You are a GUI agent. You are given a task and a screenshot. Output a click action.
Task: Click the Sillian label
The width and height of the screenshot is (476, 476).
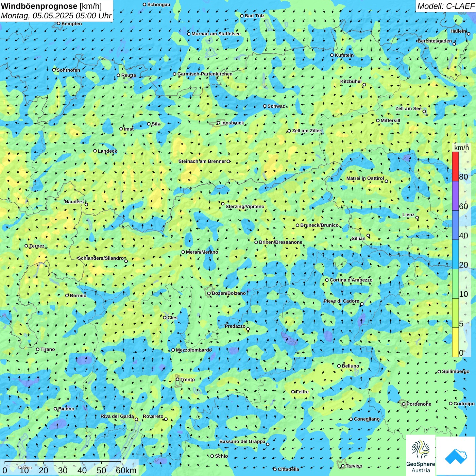358,238
